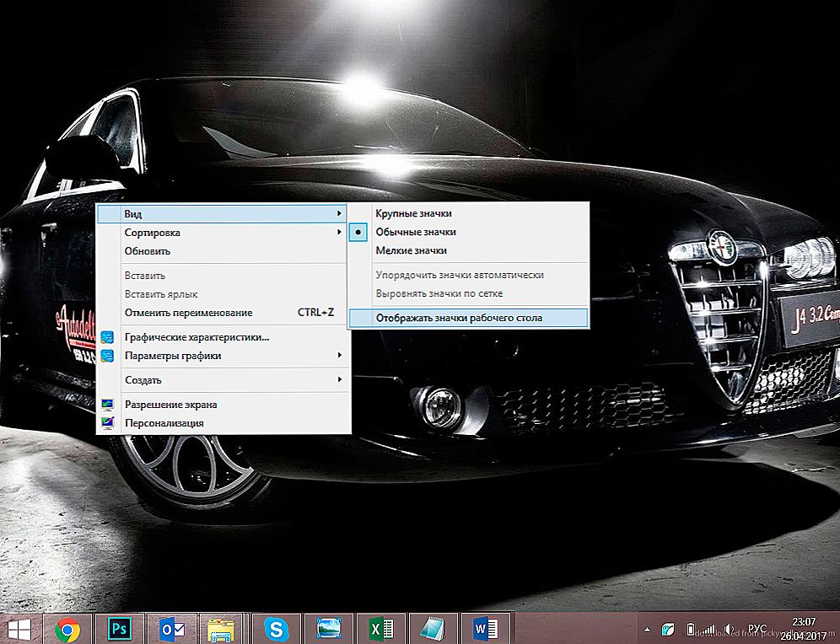Open the Сортировка menu entry
Screen dimensions: 840x644
point(223,233)
